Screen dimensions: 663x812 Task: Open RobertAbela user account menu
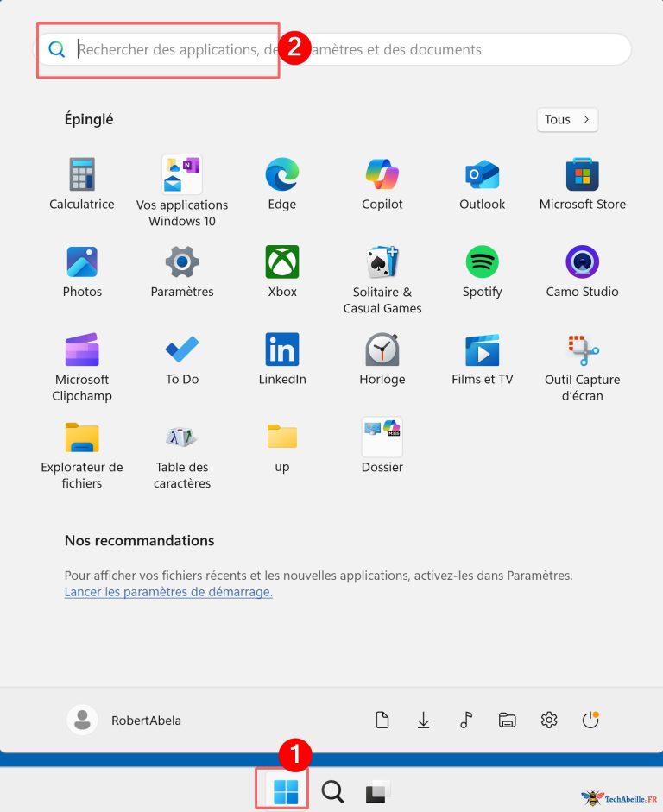click(124, 720)
